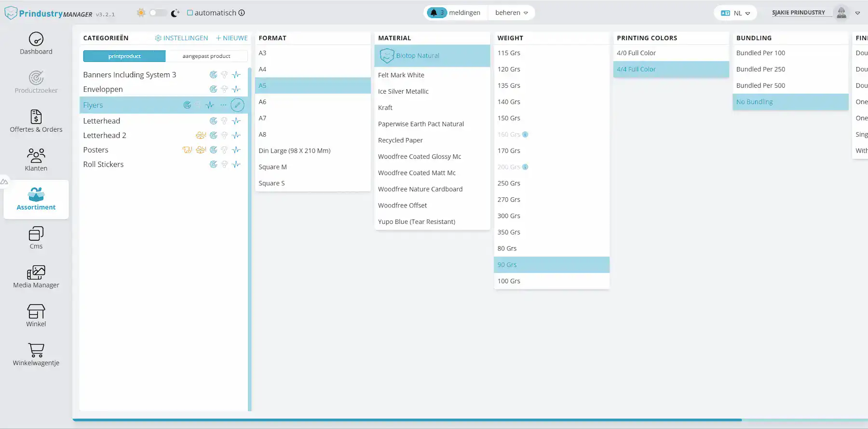Click the horizontal scrollbar at the bottom
The image size is (868, 429).
[x=407, y=420]
